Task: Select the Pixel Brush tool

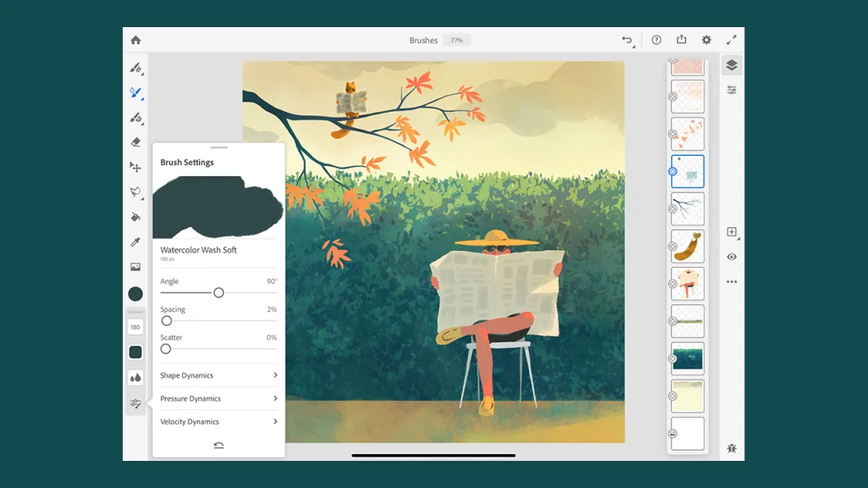Action: point(136,68)
